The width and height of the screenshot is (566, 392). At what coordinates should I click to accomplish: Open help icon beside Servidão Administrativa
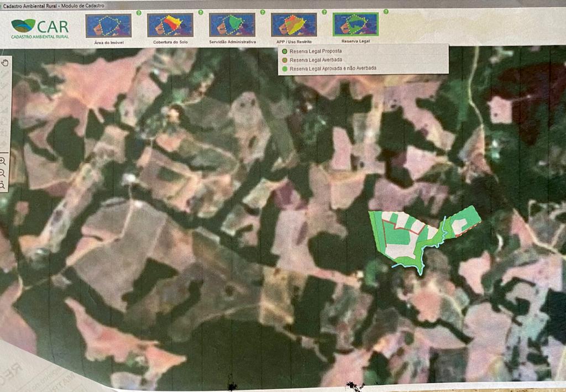[x=263, y=12]
